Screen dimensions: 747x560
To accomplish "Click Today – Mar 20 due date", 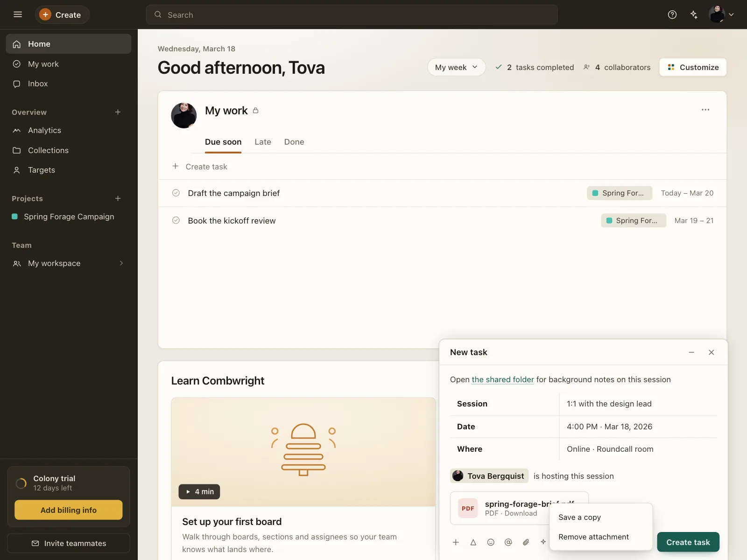I will [687, 193].
